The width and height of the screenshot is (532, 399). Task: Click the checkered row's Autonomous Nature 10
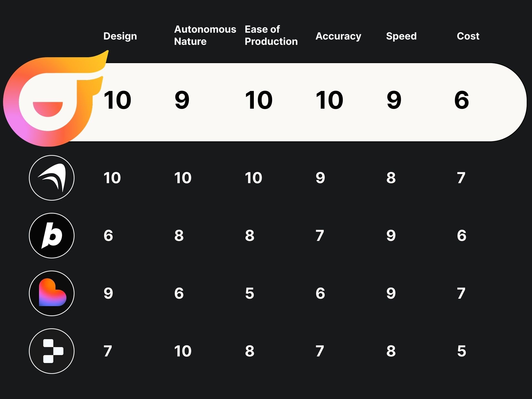coord(183,351)
